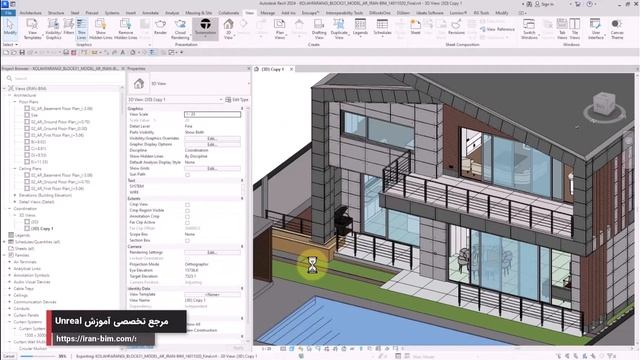Collapse the Floor Plans tree node

coord(15,102)
